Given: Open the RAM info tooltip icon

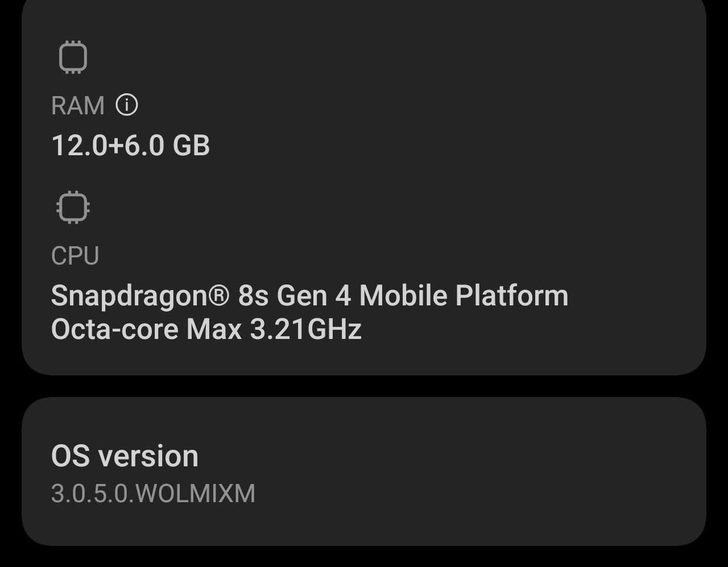Looking at the screenshot, I should point(126,105).
